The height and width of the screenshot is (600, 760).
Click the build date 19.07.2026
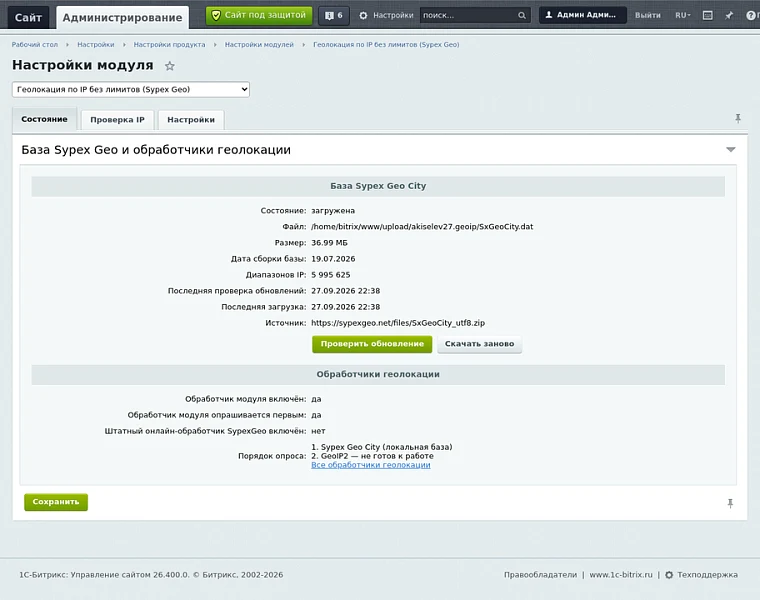click(x=333, y=259)
